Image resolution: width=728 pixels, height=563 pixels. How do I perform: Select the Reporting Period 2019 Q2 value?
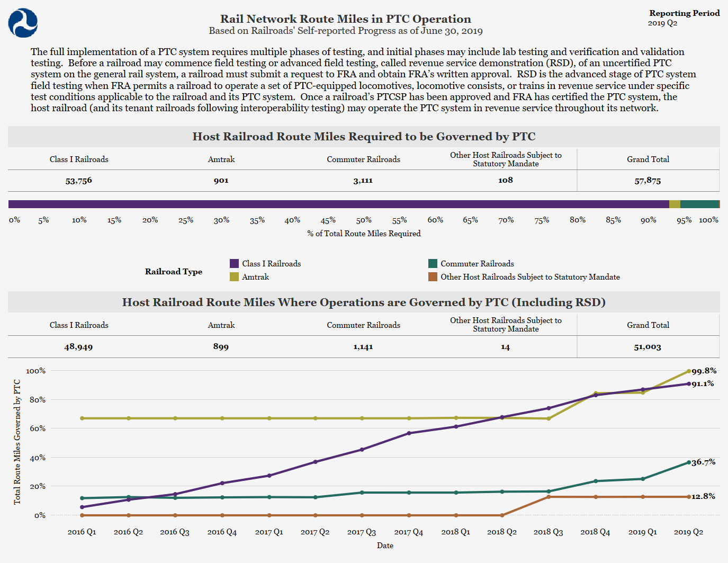tap(662, 23)
